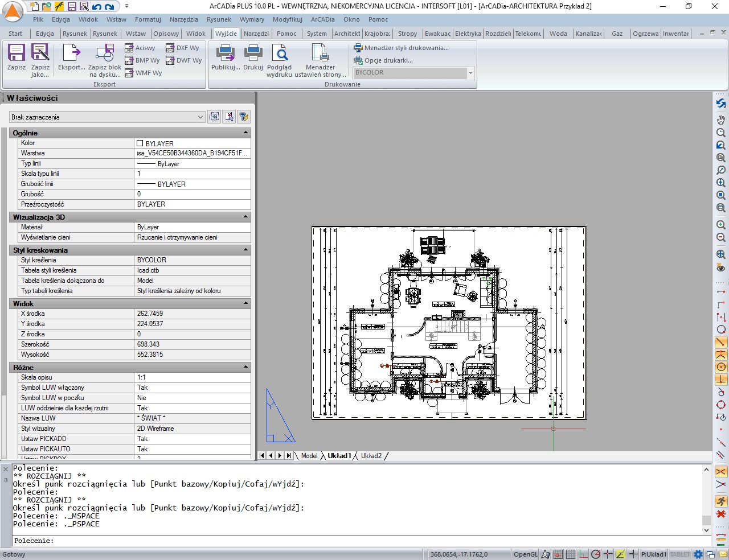729x560 pixels.
Task: Click the zoom in plus magnifier icon
Action: point(721,225)
